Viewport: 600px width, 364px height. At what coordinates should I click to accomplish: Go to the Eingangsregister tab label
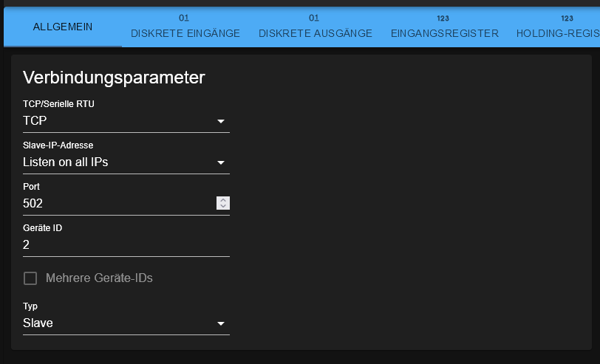[444, 33]
